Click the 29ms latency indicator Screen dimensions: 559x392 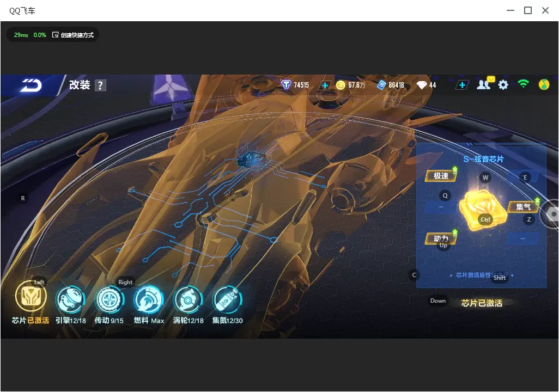tap(21, 35)
